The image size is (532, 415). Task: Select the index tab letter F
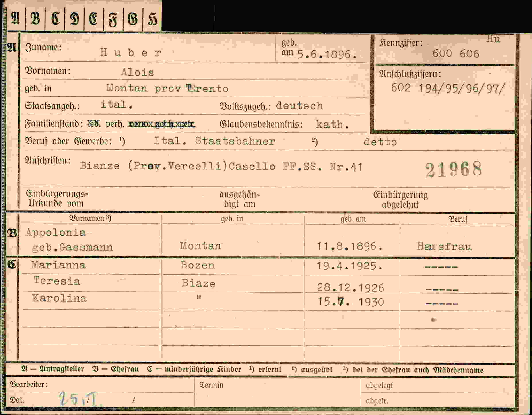point(113,19)
